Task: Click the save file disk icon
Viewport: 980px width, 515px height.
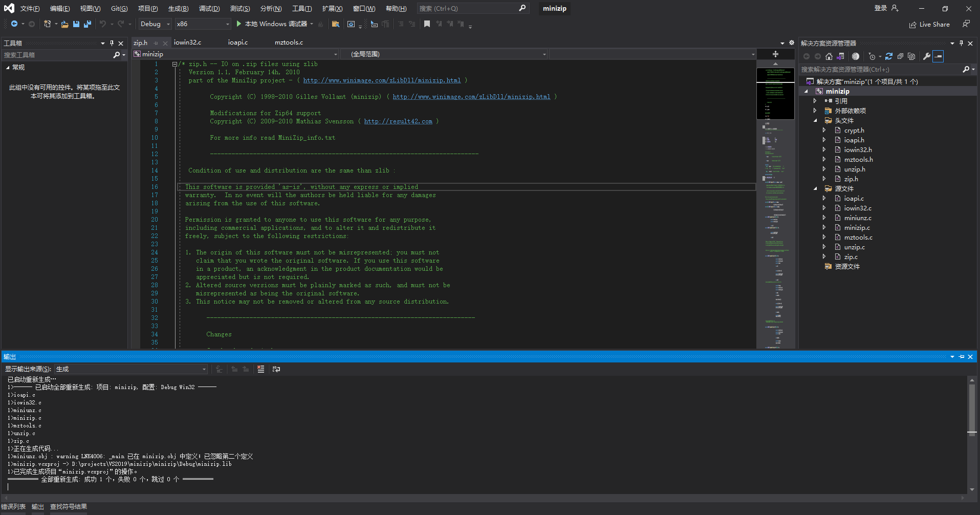Action: 76,24
